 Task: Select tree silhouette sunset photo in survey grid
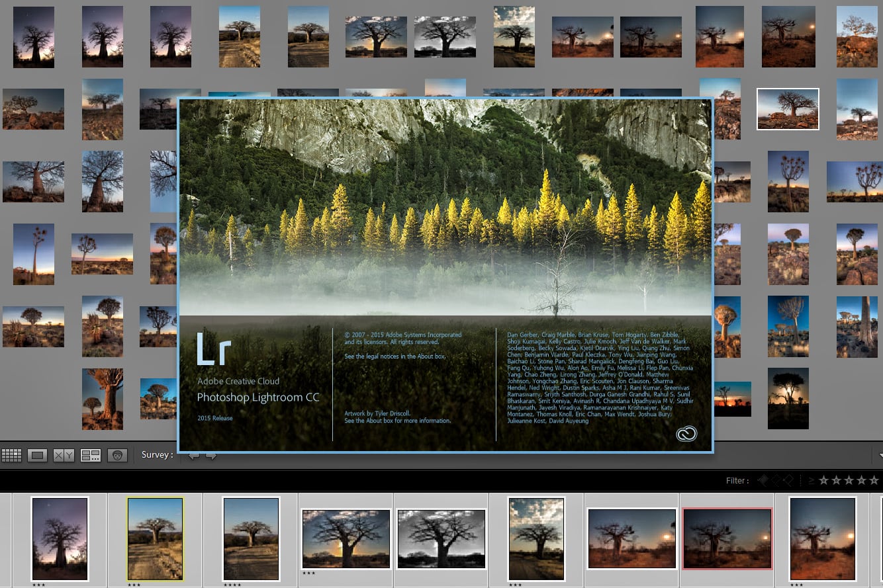coord(788,398)
